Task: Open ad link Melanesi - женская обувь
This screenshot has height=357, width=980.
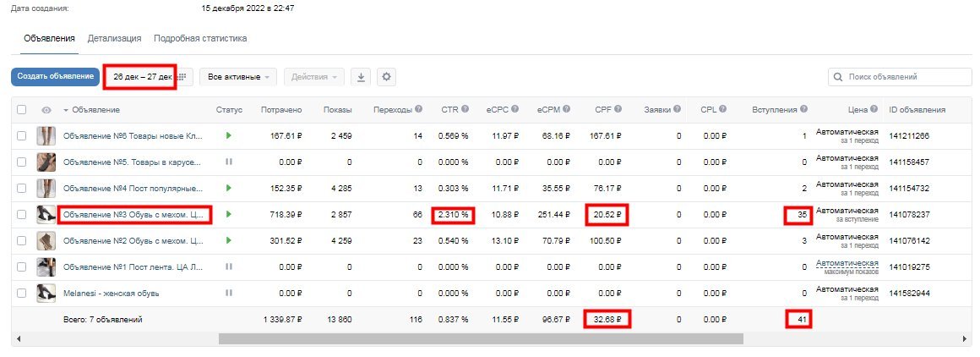Action: (112, 293)
